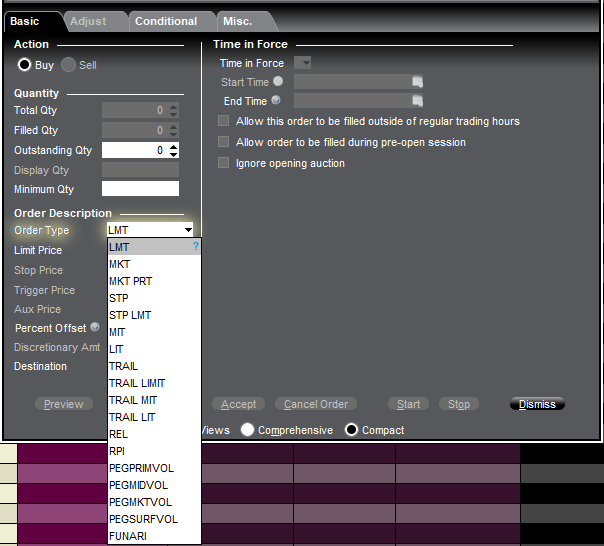Viewport: 604px width, 546px height.
Task: Select MKT PRT order type
Action: (154, 281)
